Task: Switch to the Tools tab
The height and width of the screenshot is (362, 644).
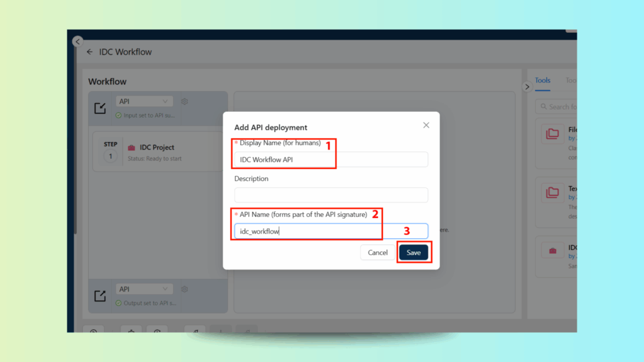Action: 542,80
